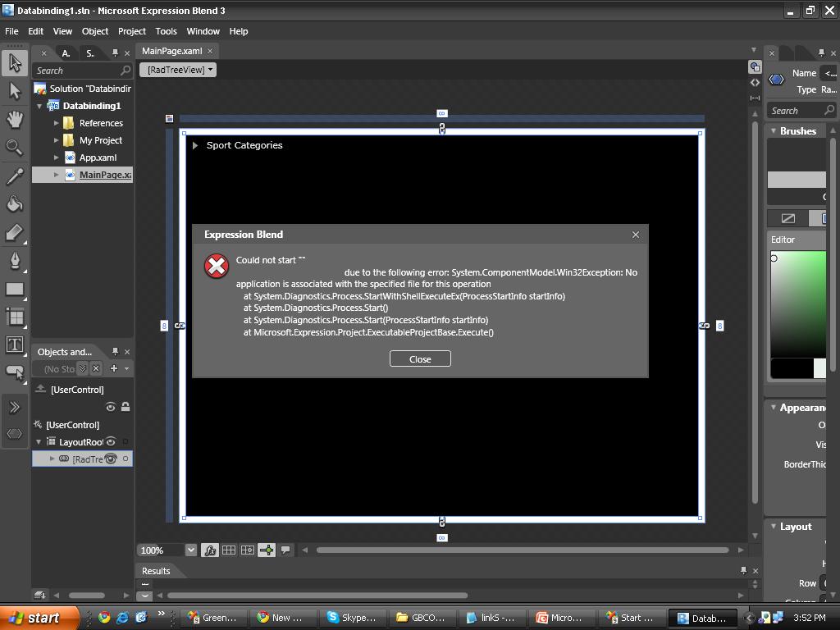Launch Chrome from quick launch
This screenshot has width=840, height=630.
[104, 618]
